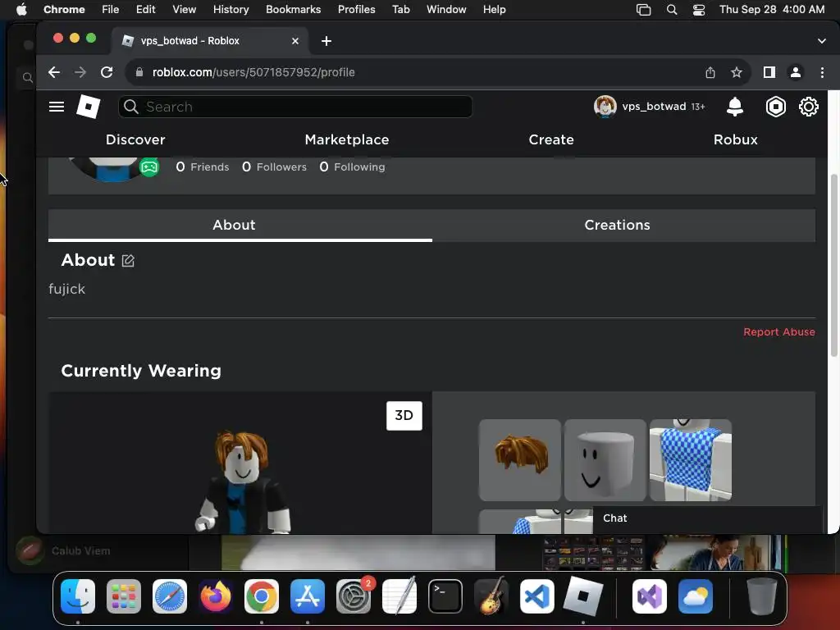Switch to the Creations tab
This screenshot has height=630, width=840.
(x=623, y=225)
